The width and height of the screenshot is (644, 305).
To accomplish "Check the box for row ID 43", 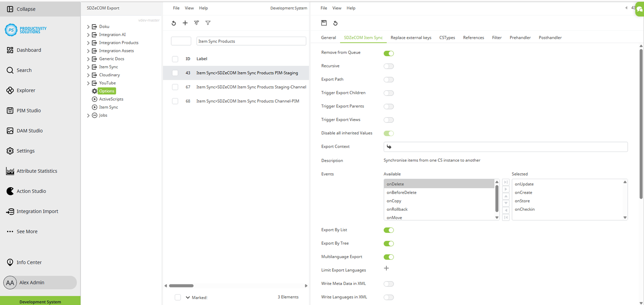I will coord(175,73).
